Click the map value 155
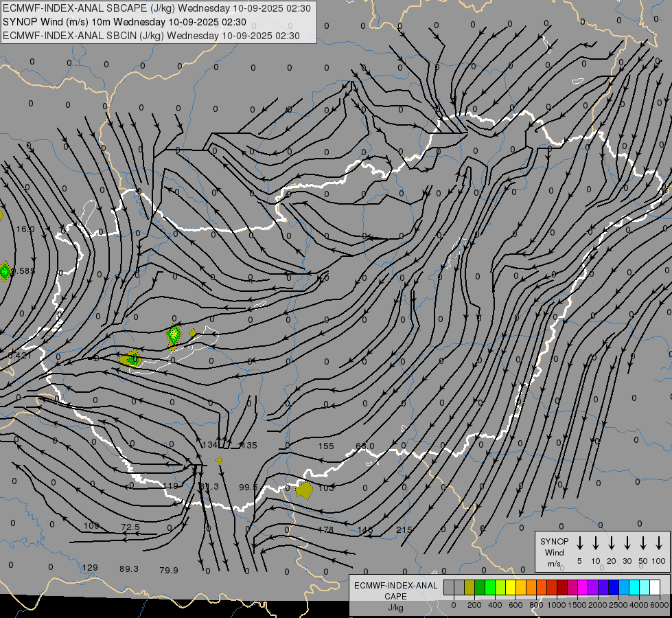This screenshot has width=672, height=618. [326, 446]
